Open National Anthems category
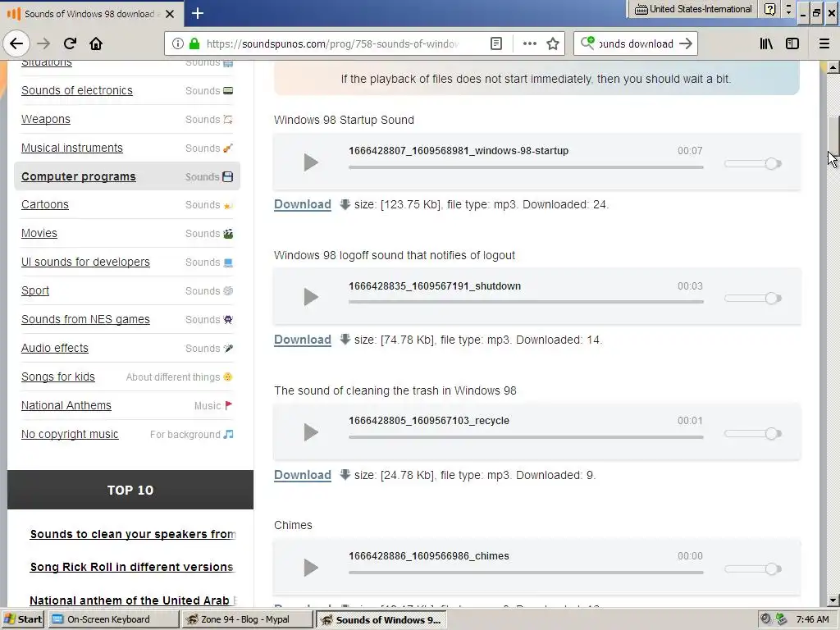840x630 pixels. click(x=66, y=405)
